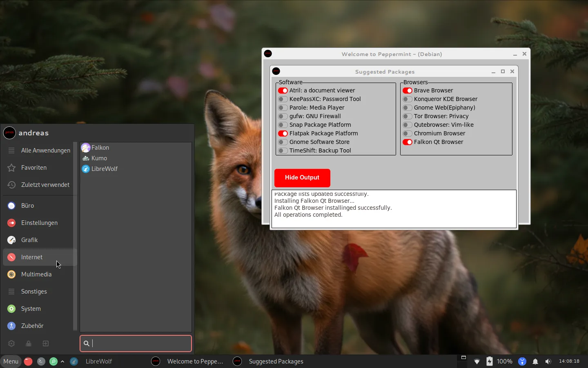Open the Wi-Fi network tray icon
The width and height of the screenshot is (588, 368).
pos(477,361)
